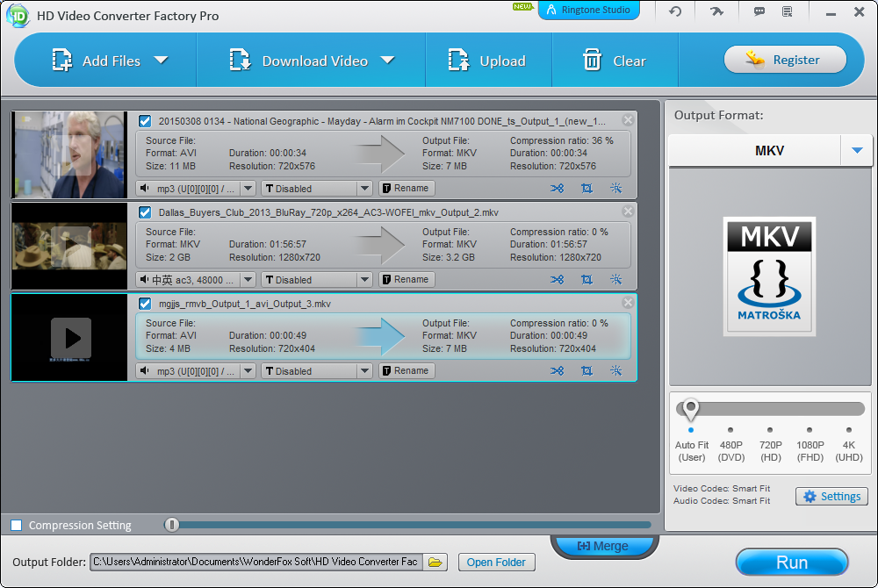Click the effects icon for mgjjs_rmvb video

click(x=616, y=371)
